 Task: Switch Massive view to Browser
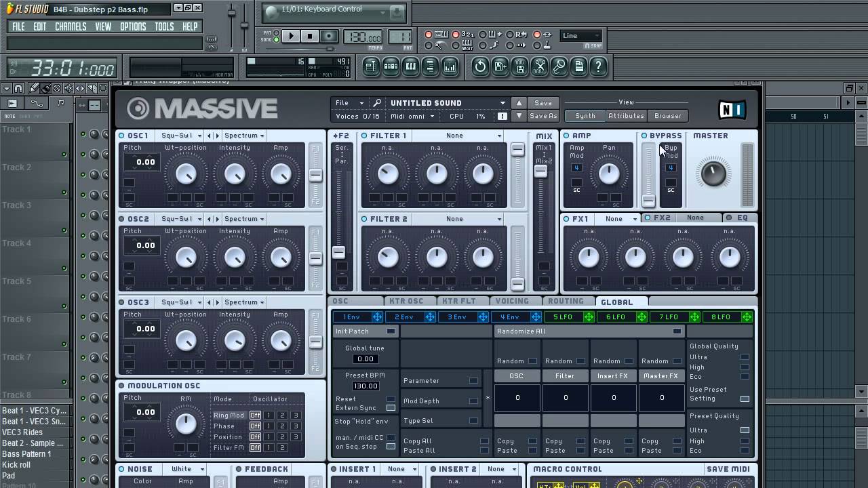[x=668, y=116]
